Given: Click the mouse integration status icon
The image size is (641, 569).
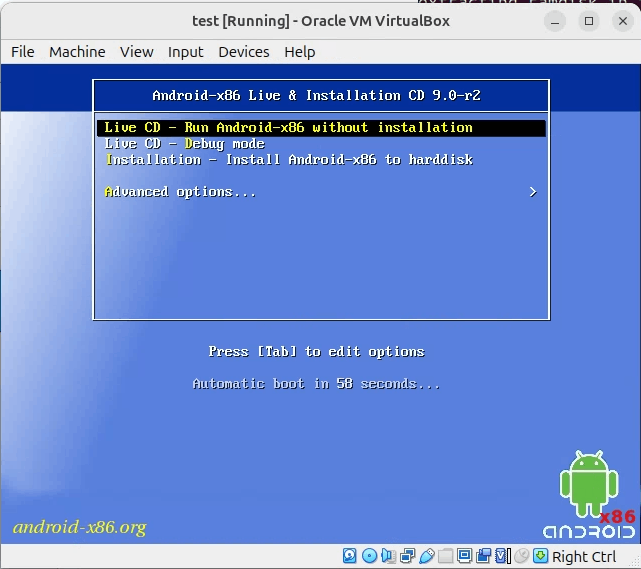Looking at the screenshot, I should pos(522,556).
